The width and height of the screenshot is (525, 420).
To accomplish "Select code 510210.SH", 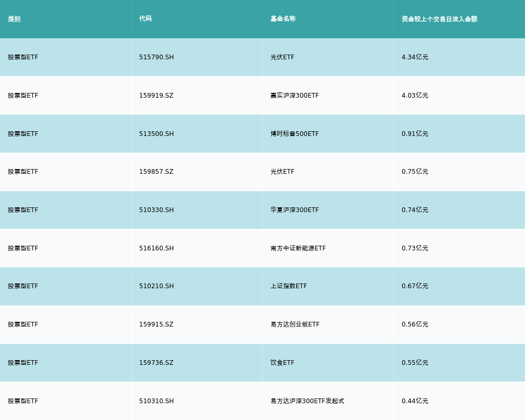I will [156, 286].
